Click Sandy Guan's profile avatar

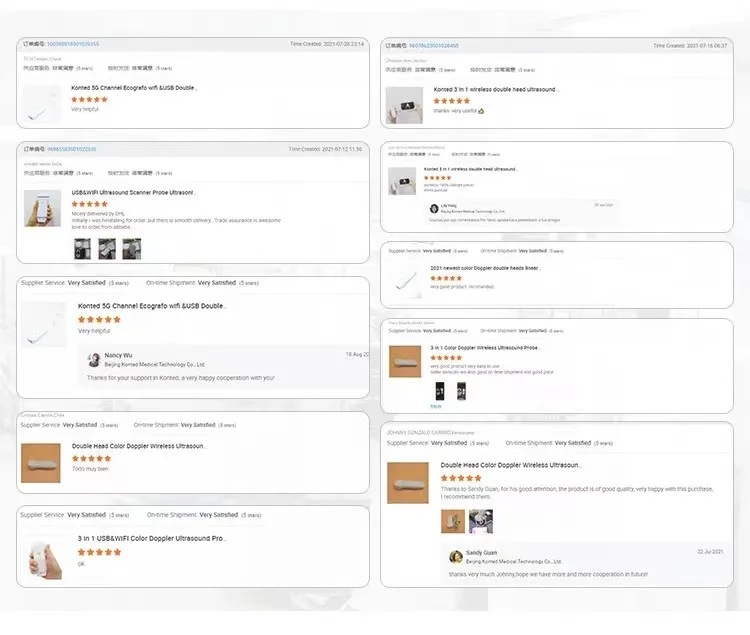(x=455, y=557)
